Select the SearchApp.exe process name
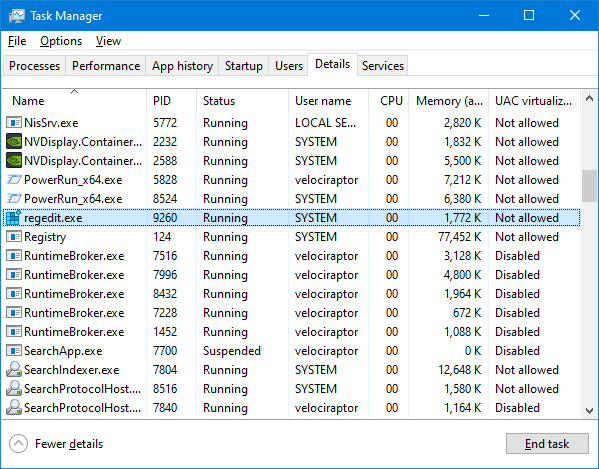599x469 pixels. point(63,351)
